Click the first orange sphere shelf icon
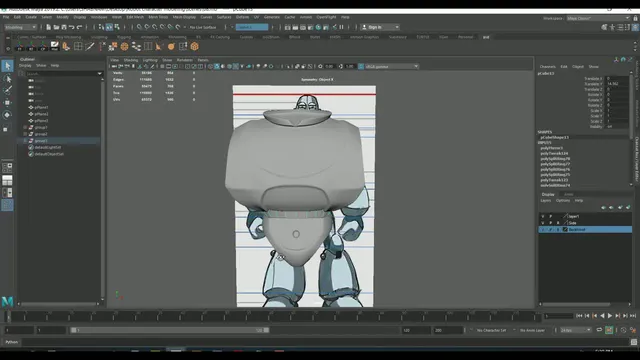640x360 pixels. point(124,47)
